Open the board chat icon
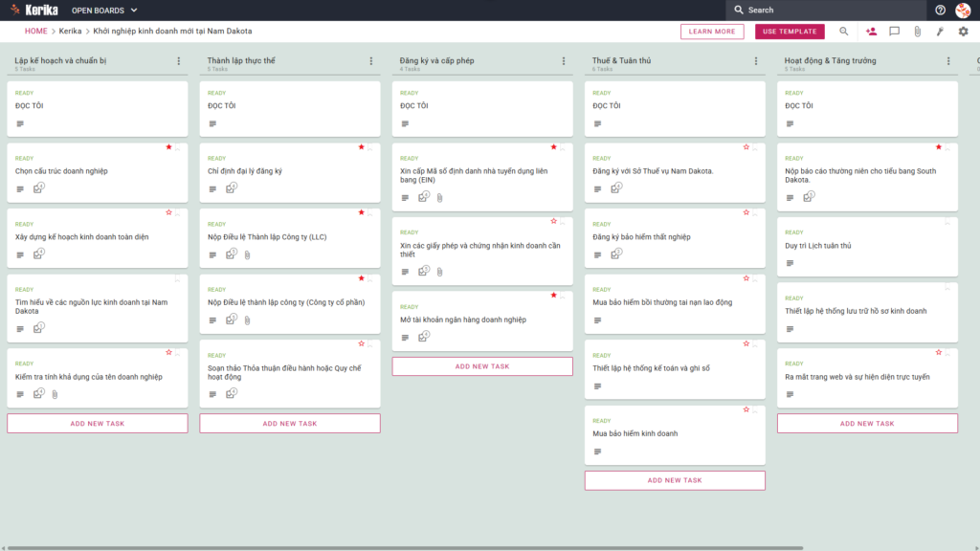The width and height of the screenshot is (980, 551). (895, 32)
